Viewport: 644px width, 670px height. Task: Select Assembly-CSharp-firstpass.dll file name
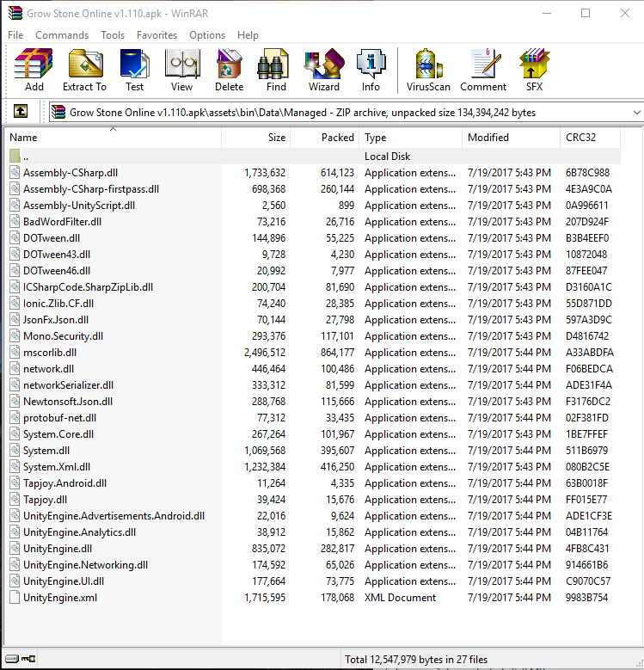coord(91,189)
